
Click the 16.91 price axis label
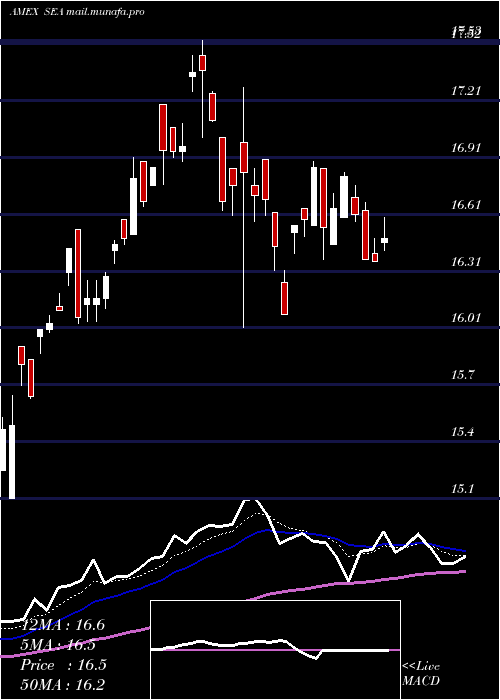[466, 148]
